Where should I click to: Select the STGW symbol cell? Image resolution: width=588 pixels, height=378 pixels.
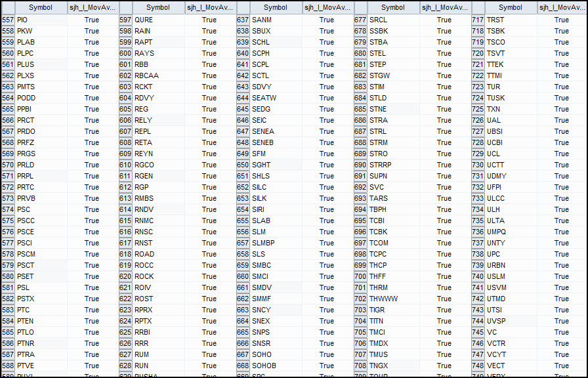(393, 75)
